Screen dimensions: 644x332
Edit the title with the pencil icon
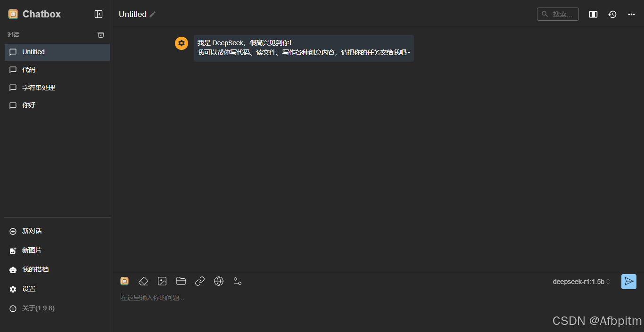(x=152, y=14)
